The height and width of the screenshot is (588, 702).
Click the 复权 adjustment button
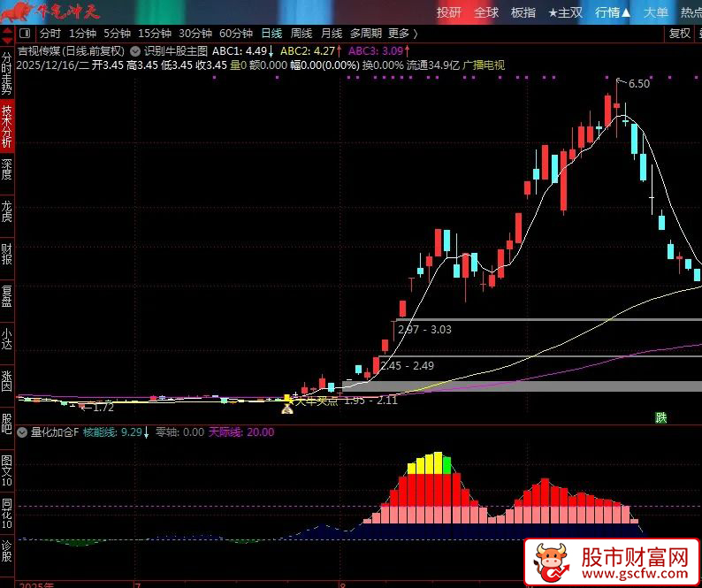(680, 34)
